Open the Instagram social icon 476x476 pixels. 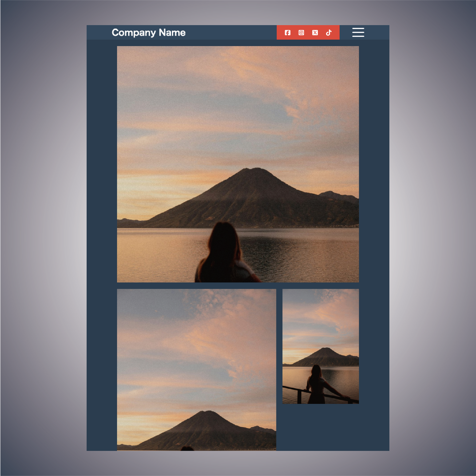click(301, 33)
